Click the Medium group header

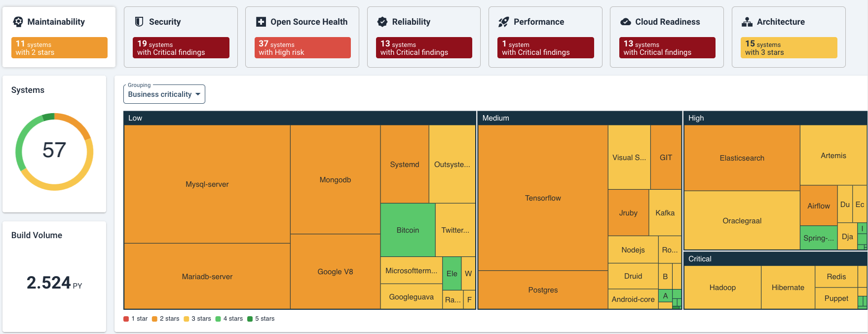pyautogui.click(x=580, y=118)
